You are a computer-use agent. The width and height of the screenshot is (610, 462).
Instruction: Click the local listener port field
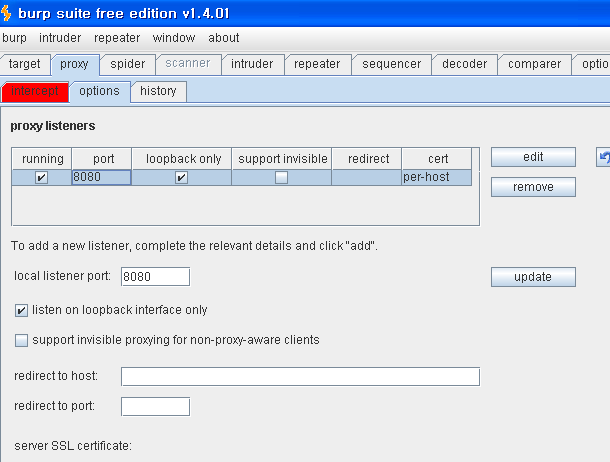(156, 276)
